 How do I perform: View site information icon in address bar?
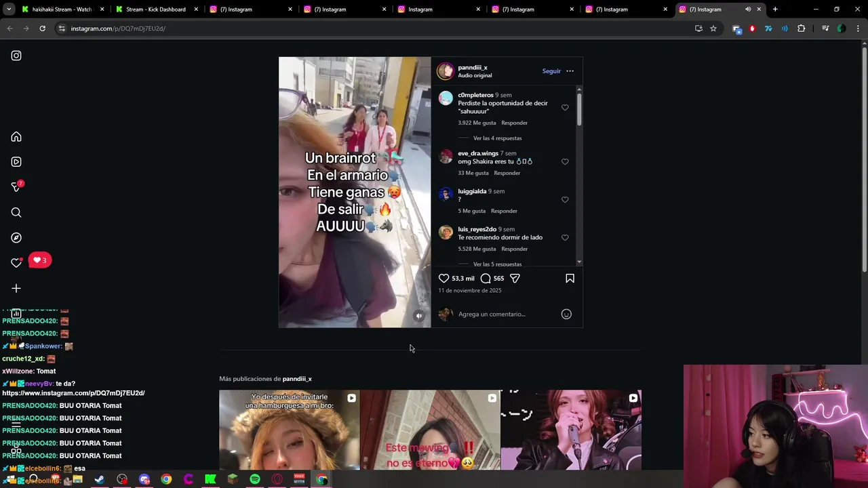62,28
